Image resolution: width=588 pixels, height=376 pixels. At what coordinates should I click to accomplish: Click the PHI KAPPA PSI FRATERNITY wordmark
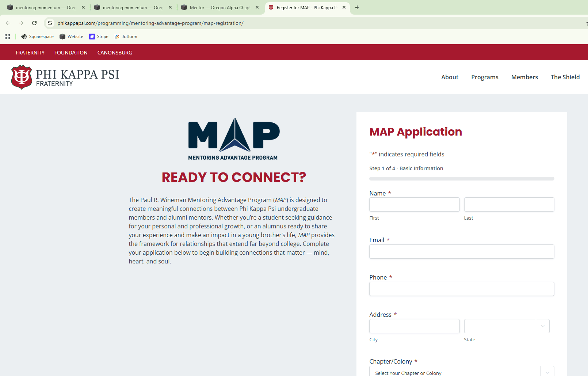pyautogui.click(x=77, y=78)
